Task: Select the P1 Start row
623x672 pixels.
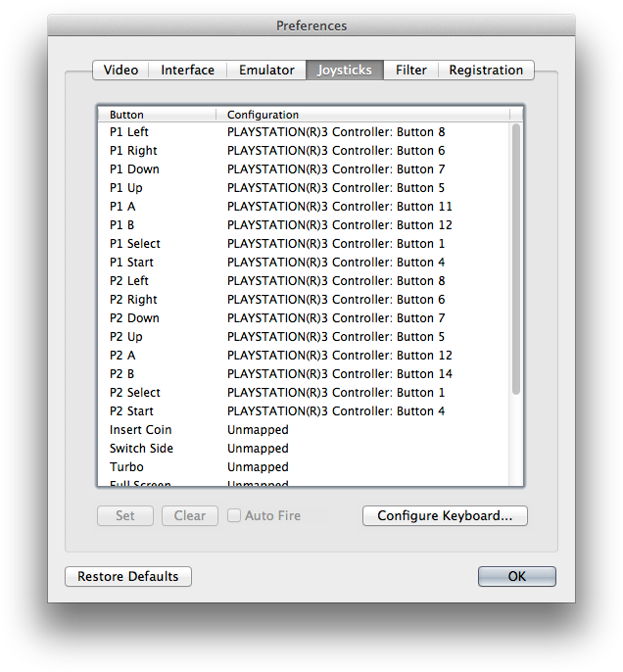Action: click(x=304, y=263)
